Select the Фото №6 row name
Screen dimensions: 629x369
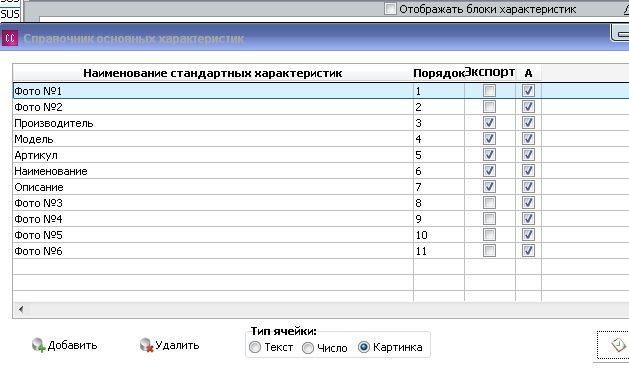pyautogui.click(x=38, y=251)
